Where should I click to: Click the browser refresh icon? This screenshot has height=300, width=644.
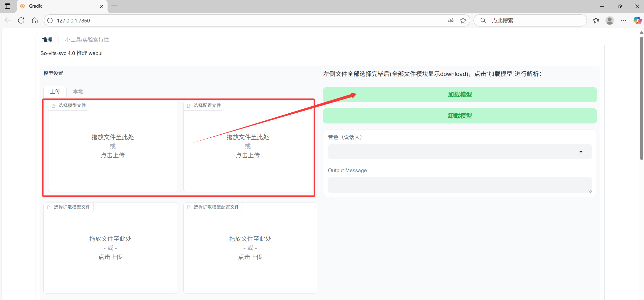pos(21,20)
